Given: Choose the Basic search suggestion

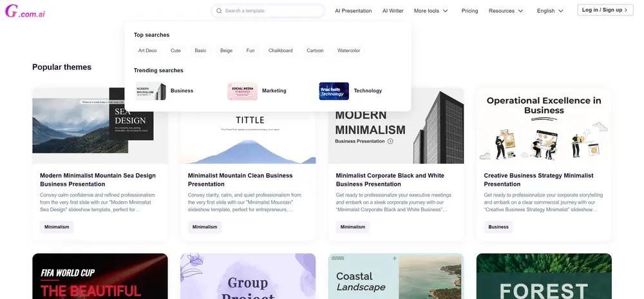Looking at the screenshot, I should pos(200,50).
